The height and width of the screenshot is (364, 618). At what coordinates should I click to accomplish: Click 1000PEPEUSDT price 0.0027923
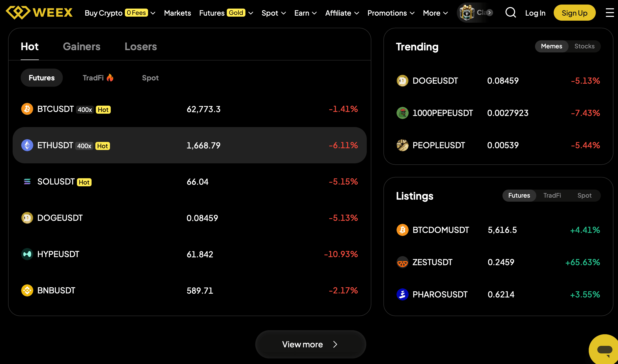click(x=508, y=113)
